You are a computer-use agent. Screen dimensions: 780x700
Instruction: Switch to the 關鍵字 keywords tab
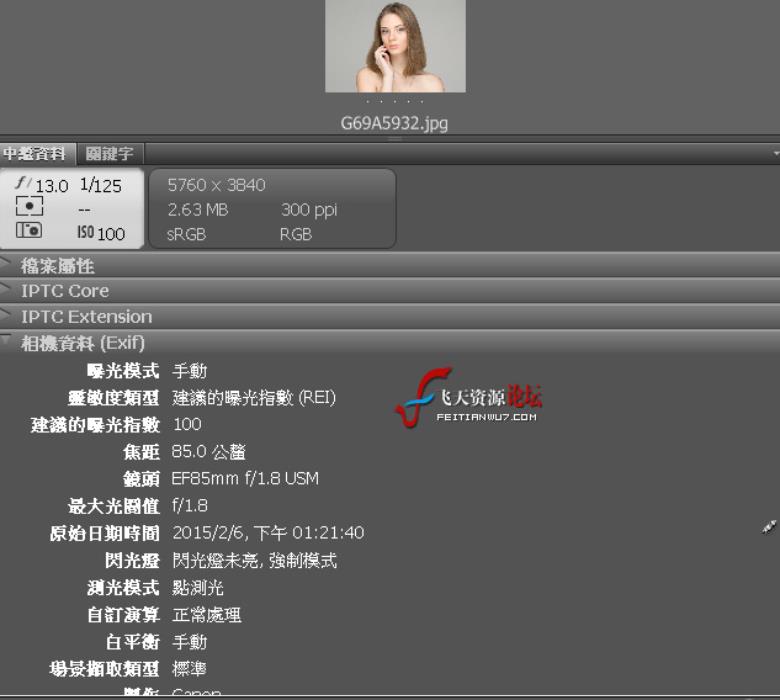109,154
